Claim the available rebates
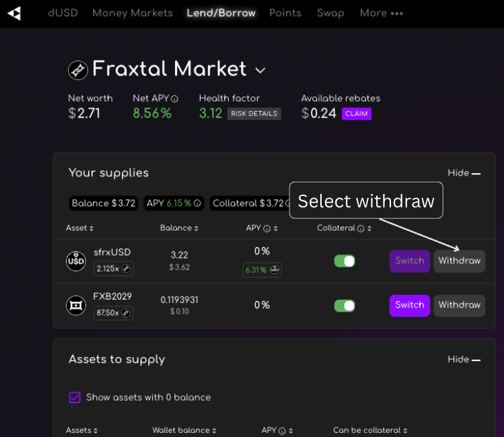Image resolution: width=504 pixels, height=437 pixels. (x=356, y=113)
